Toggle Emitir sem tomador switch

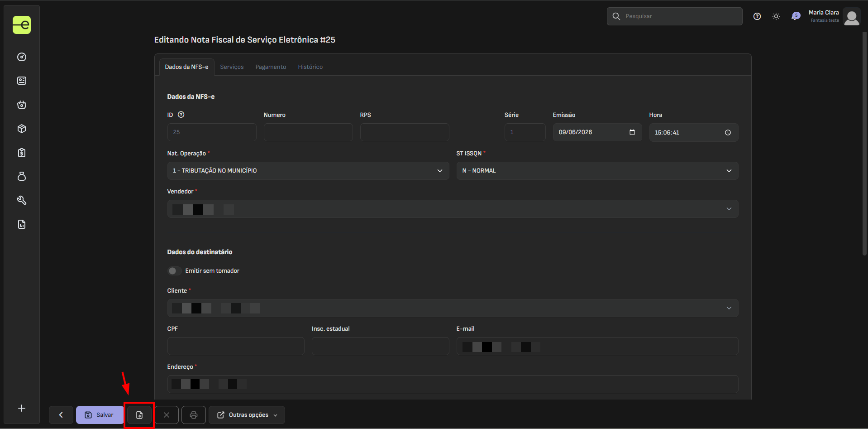pos(174,271)
